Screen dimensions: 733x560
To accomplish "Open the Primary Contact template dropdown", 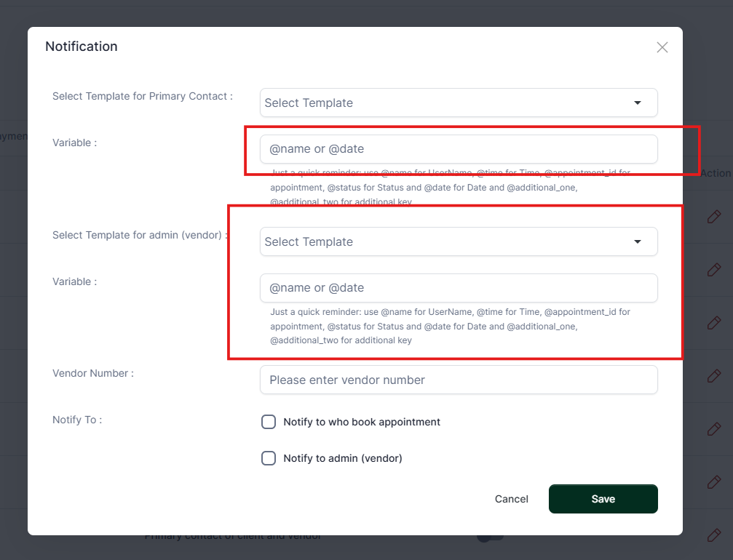I will [459, 103].
